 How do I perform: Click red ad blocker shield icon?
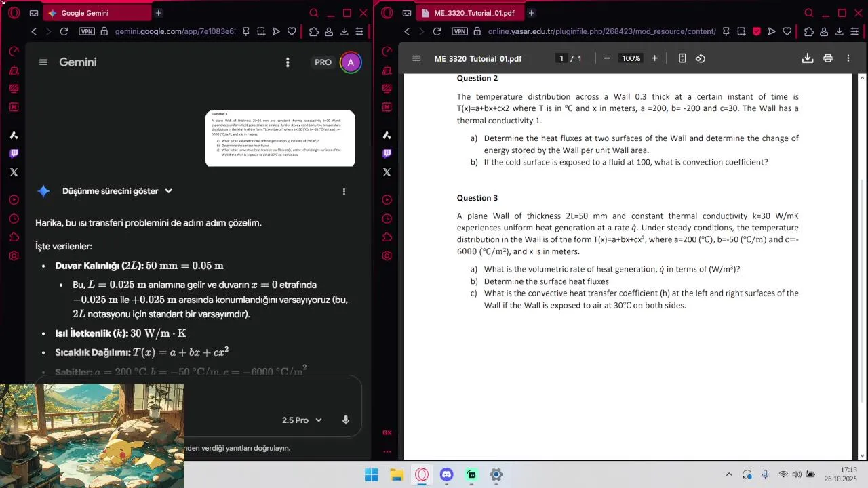(x=757, y=31)
